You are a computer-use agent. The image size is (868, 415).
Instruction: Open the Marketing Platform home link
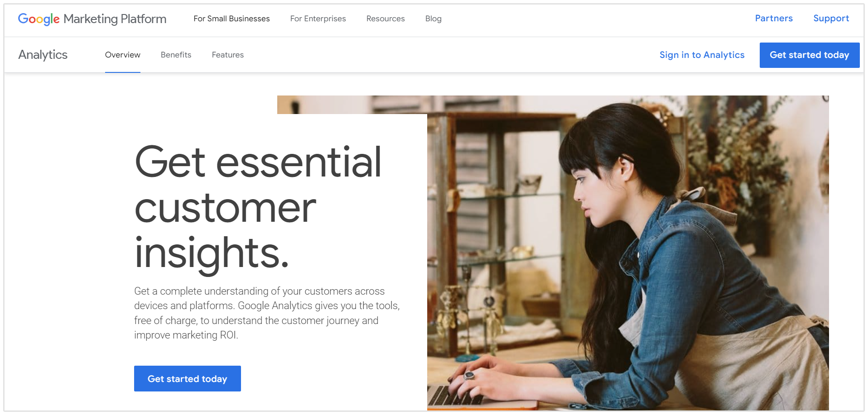(115, 19)
